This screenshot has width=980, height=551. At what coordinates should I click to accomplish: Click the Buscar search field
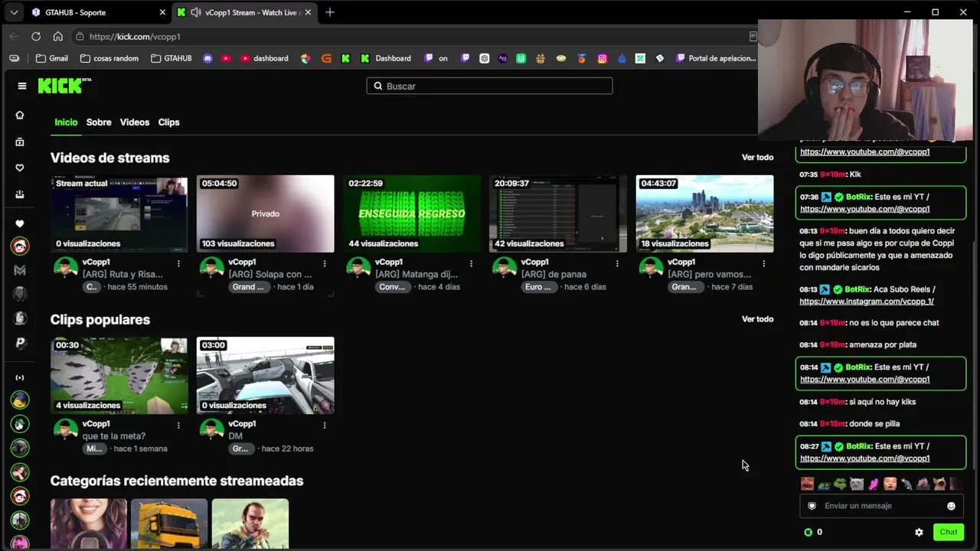click(x=489, y=86)
